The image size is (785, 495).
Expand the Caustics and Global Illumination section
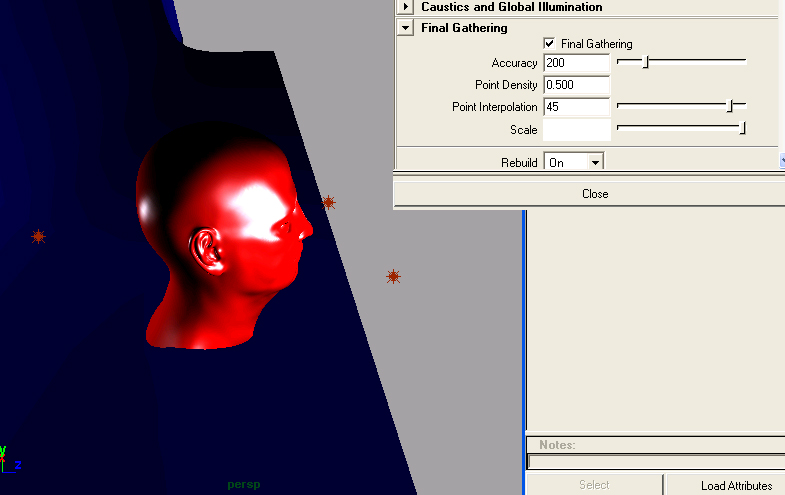click(x=406, y=7)
